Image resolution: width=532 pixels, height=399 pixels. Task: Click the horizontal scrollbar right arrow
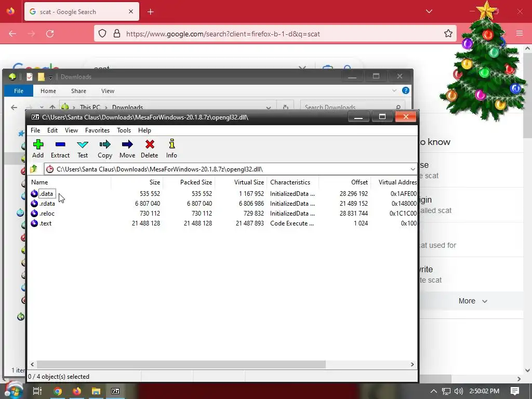(x=412, y=364)
